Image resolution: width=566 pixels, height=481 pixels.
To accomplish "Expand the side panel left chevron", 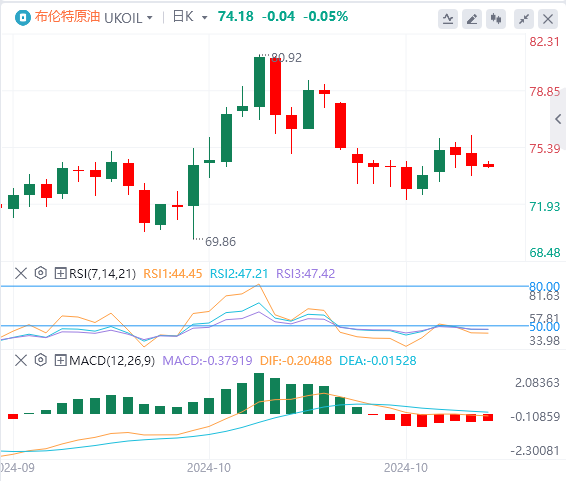I will 558,119.
